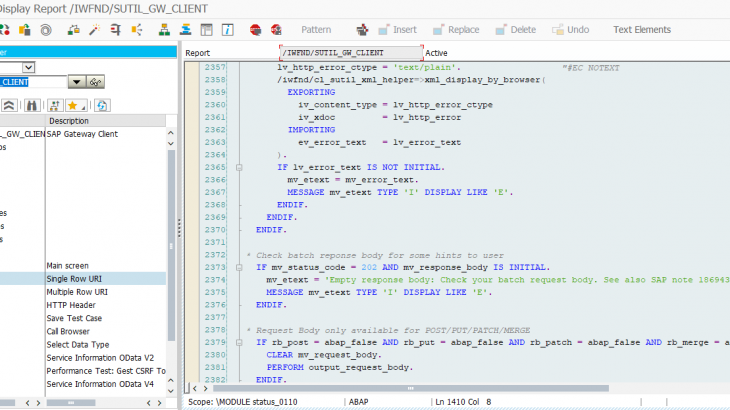The height and width of the screenshot is (410, 730).
Task: Collapse the IF block at line 2373
Action: tap(239, 268)
